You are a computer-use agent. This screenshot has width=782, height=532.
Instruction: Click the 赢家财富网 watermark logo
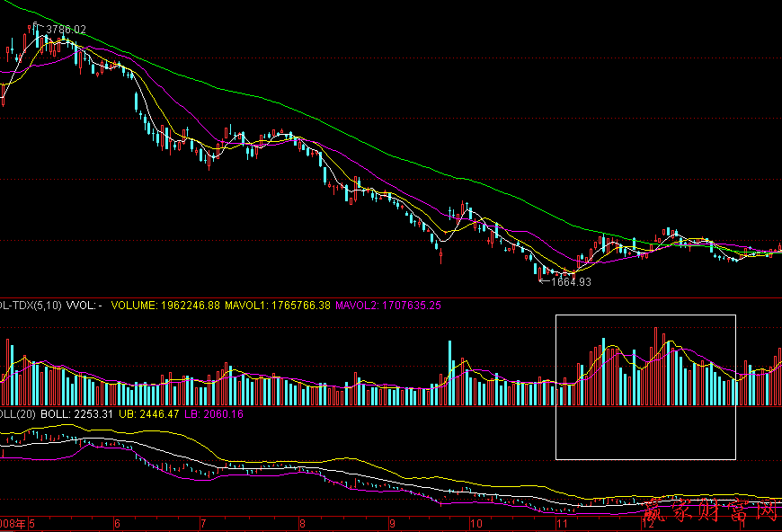[710, 512]
